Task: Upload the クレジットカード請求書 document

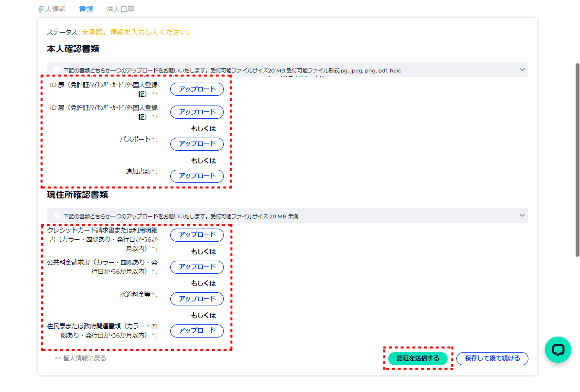Action: point(197,235)
